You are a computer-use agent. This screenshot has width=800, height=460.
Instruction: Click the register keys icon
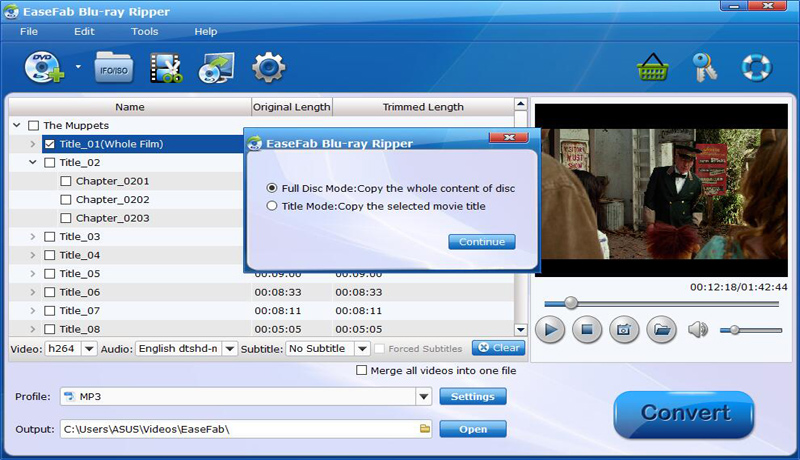tap(705, 67)
